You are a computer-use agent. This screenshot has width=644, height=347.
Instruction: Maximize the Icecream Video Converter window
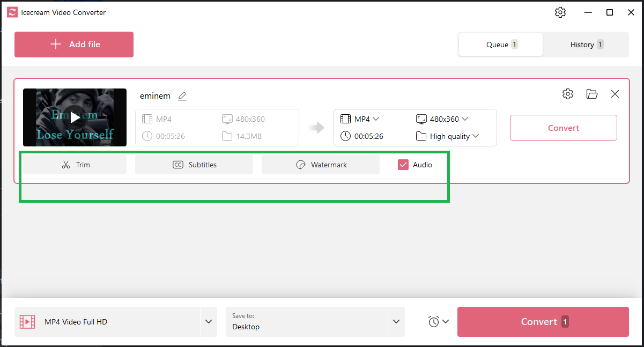point(610,12)
